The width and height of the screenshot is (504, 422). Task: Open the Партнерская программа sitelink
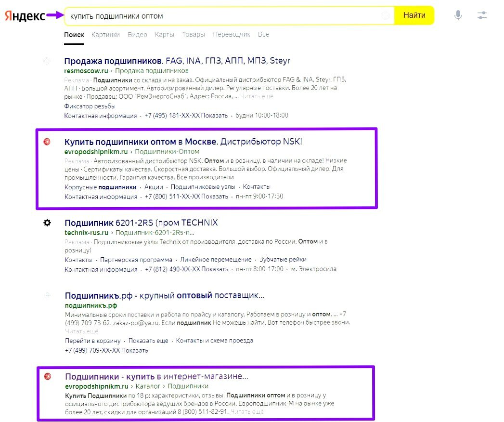136,260
